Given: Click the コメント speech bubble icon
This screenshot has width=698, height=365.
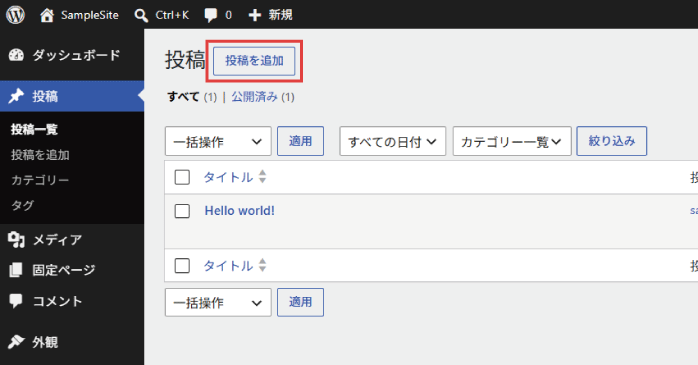Looking at the screenshot, I should click(16, 301).
